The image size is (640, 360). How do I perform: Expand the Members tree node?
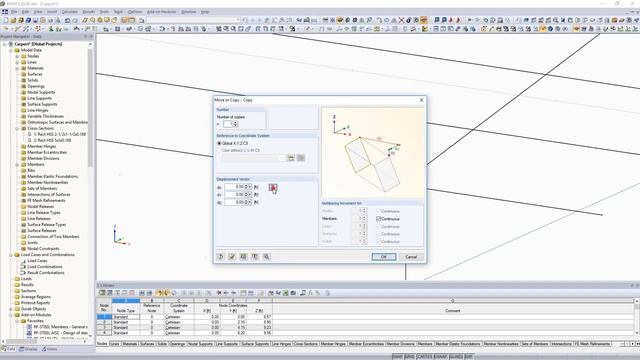coord(18,164)
